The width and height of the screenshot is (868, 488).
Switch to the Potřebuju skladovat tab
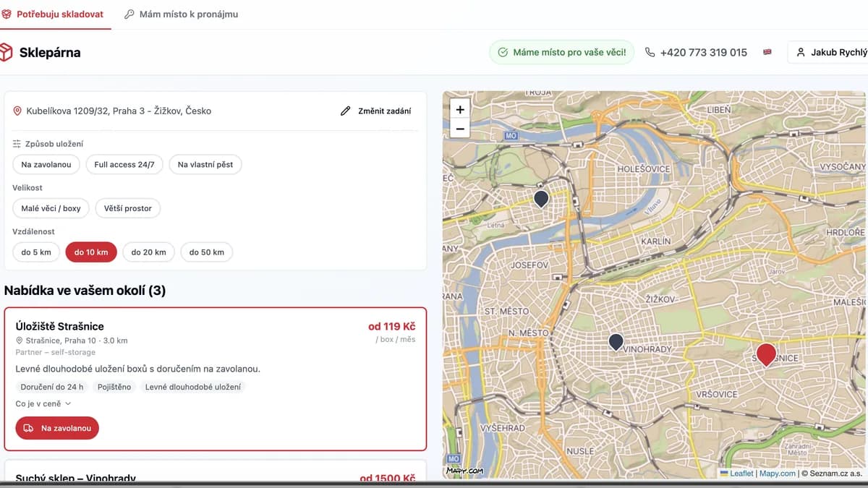[52, 14]
